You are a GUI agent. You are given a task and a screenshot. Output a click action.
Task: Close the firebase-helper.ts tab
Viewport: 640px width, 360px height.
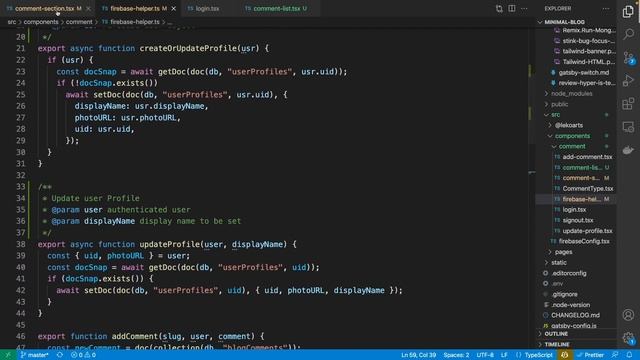(x=173, y=8)
